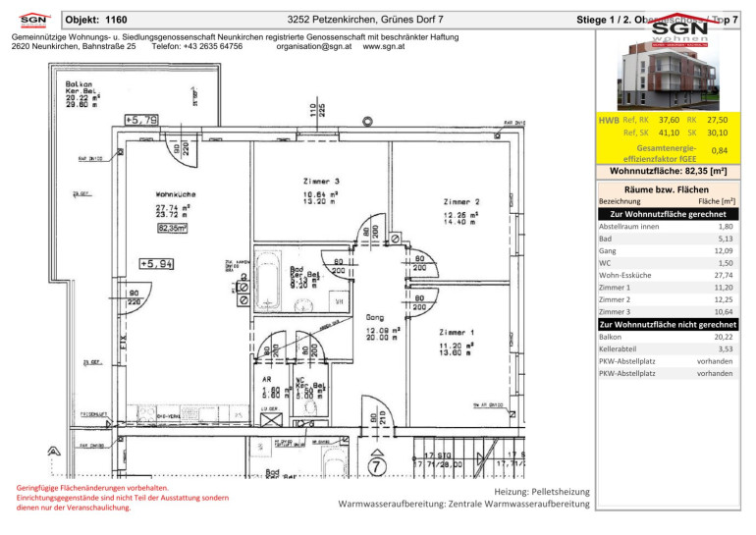
Task: Select the Bad row in the rooms table
Action: [x=669, y=239]
